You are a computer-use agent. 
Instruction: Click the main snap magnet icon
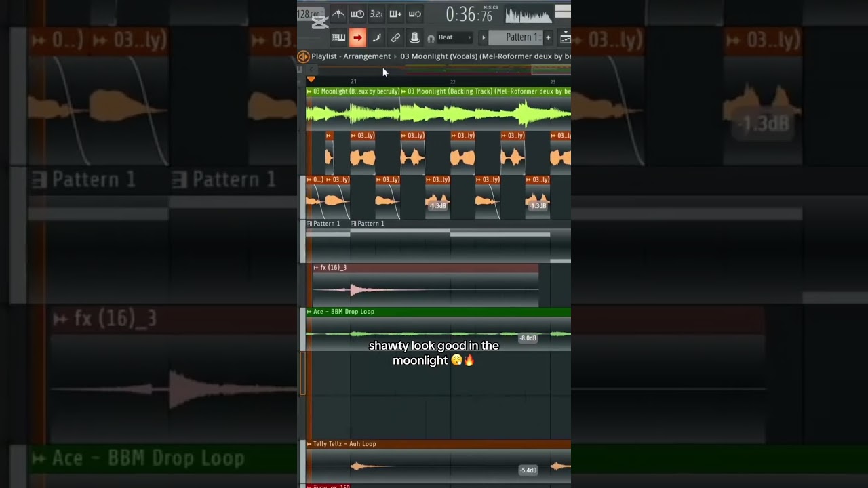click(431, 38)
